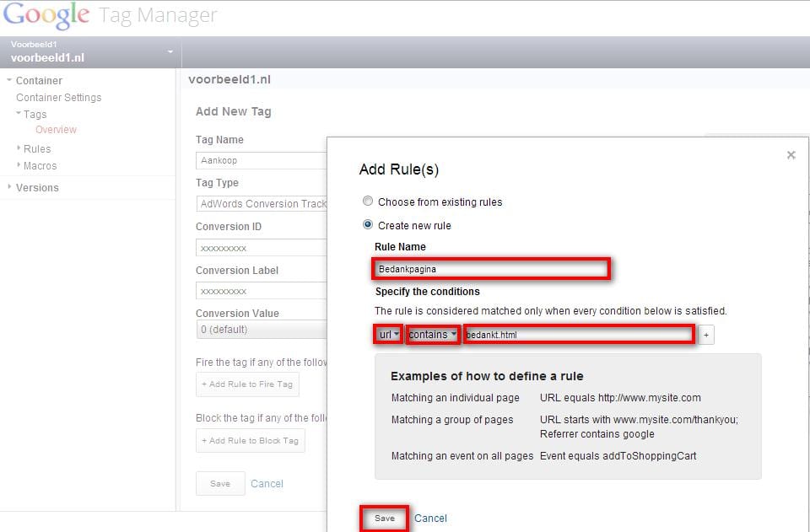
Task: Click the 'Specify the conditions' label
Action: pyautogui.click(x=427, y=292)
